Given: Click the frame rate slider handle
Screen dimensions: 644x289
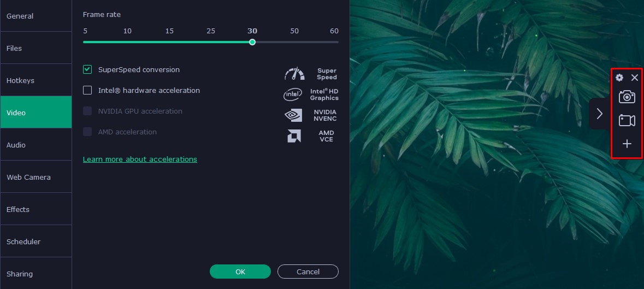Looking at the screenshot, I should [252, 42].
